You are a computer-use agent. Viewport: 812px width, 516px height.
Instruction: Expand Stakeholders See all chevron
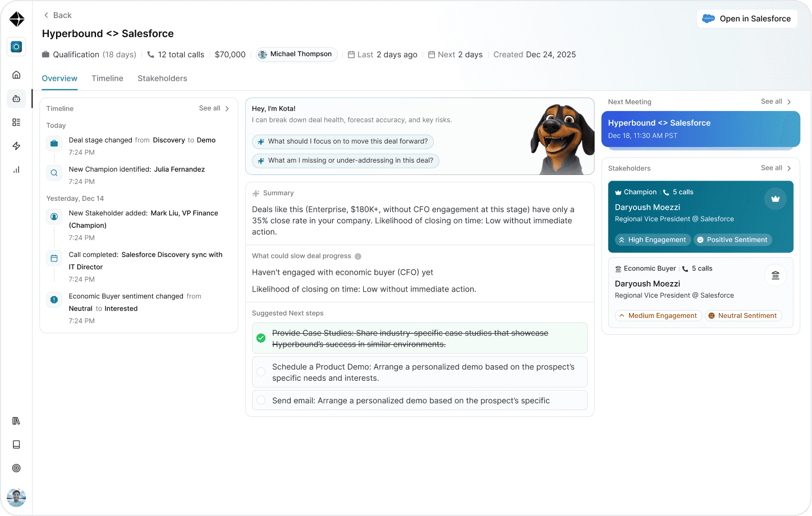click(789, 168)
